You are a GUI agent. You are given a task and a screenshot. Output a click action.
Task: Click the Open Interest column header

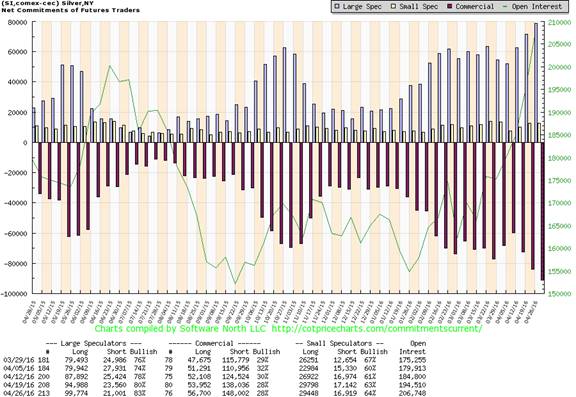(x=413, y=347)
